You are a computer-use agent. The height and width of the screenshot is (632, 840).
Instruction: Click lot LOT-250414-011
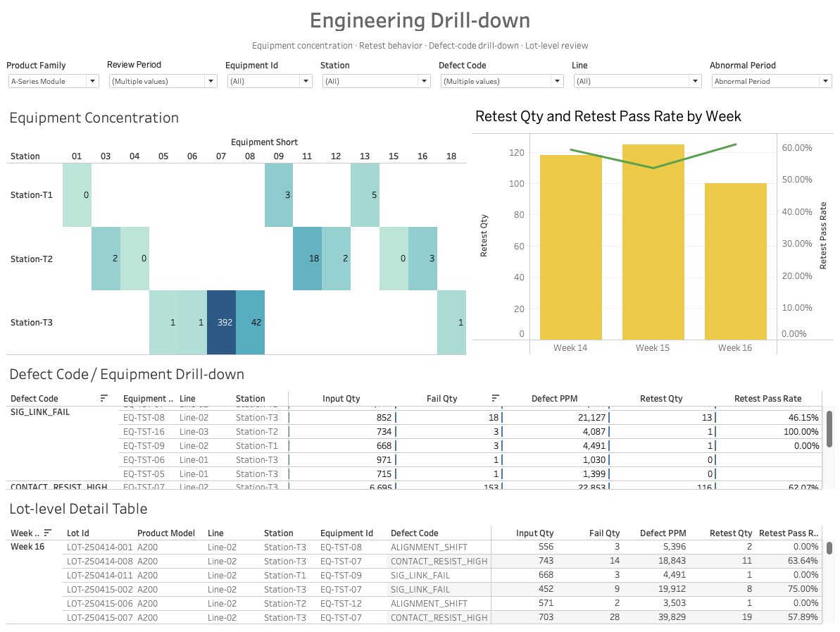100,575
